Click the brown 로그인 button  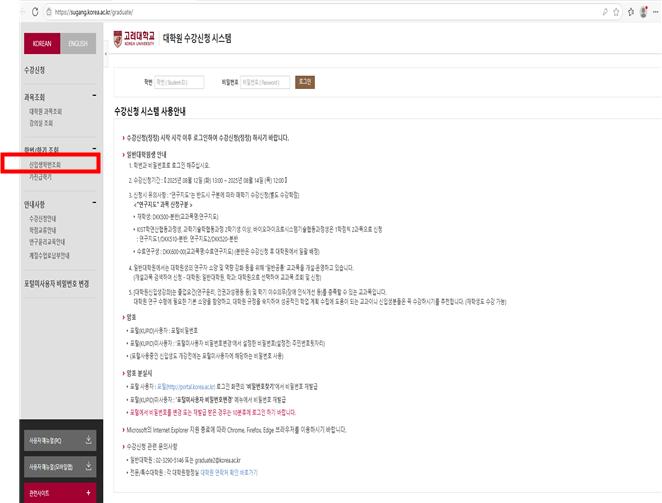coord(305,82)
